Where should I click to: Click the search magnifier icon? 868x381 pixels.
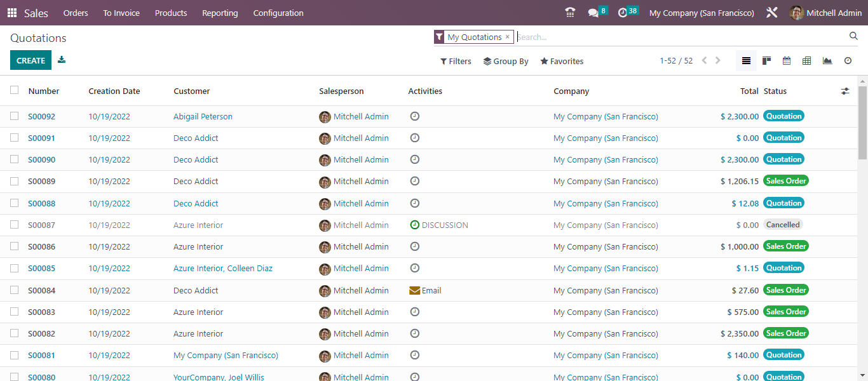pyautogui.click(x=853, y=36)
